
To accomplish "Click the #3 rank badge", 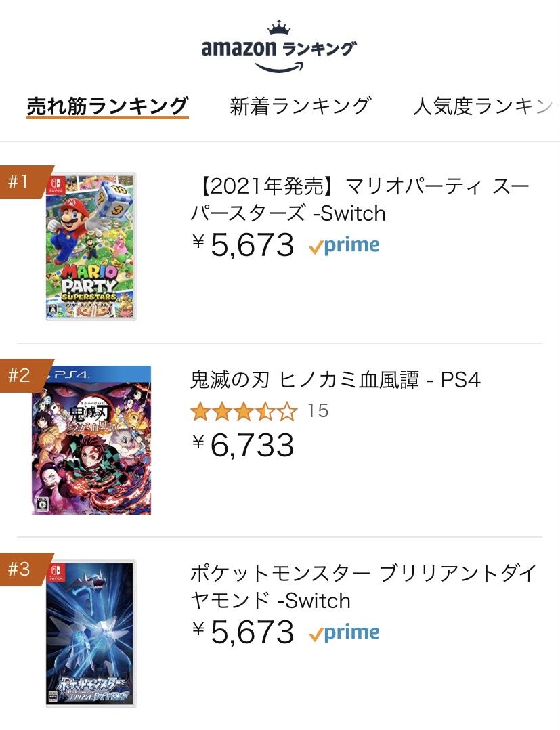I will click(22, 569).
